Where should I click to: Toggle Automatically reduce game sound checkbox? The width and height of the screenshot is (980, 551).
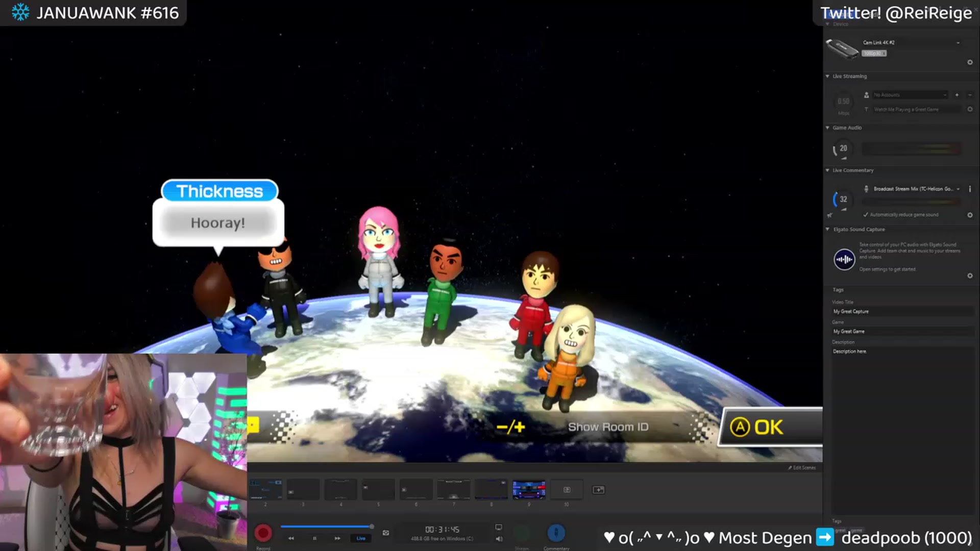tap(866, 215)
